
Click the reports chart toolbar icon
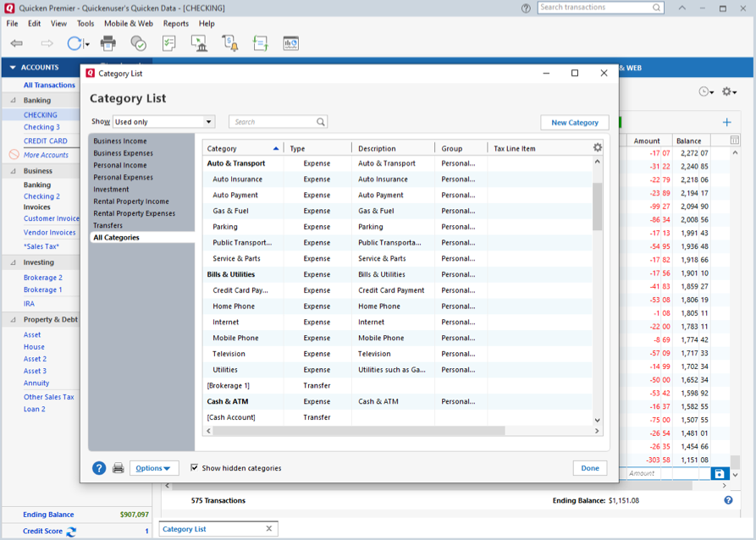coord(290,43)
